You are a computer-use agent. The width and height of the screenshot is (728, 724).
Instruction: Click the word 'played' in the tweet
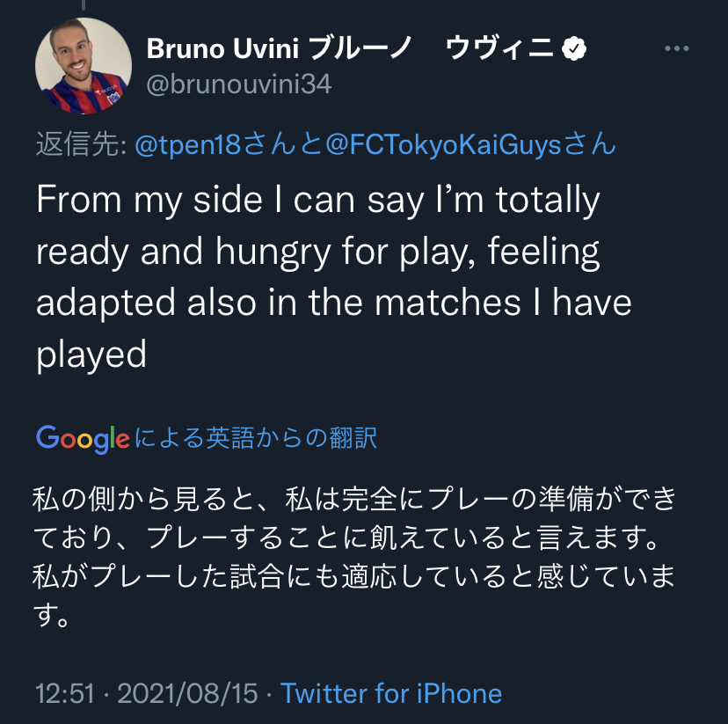coord(91,354)
